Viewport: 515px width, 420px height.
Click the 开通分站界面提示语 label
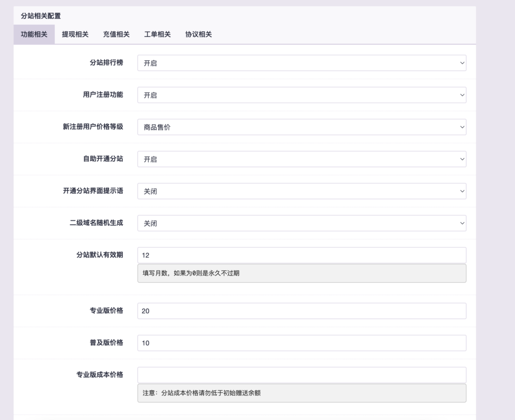(93, 191)
